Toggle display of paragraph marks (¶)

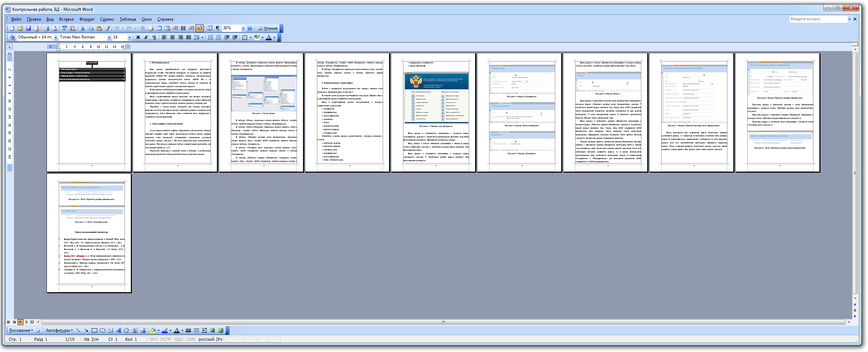pos(217,28)
